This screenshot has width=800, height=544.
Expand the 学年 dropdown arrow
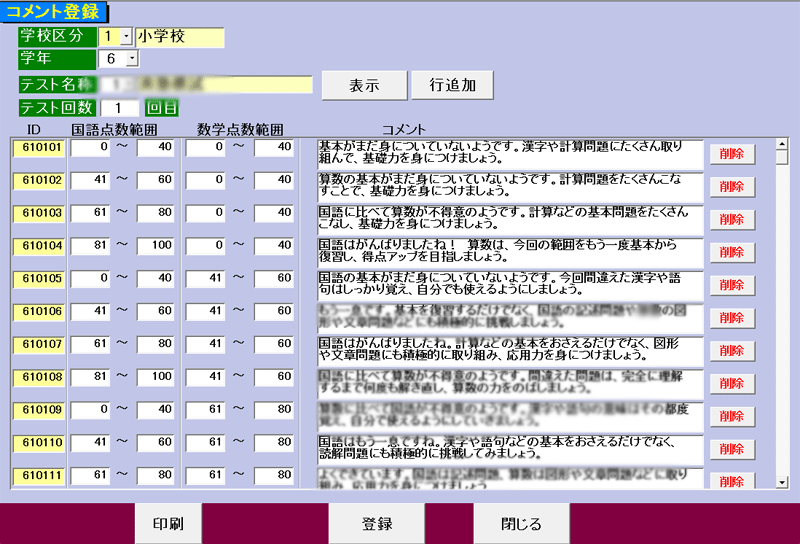tap(126, 59)
